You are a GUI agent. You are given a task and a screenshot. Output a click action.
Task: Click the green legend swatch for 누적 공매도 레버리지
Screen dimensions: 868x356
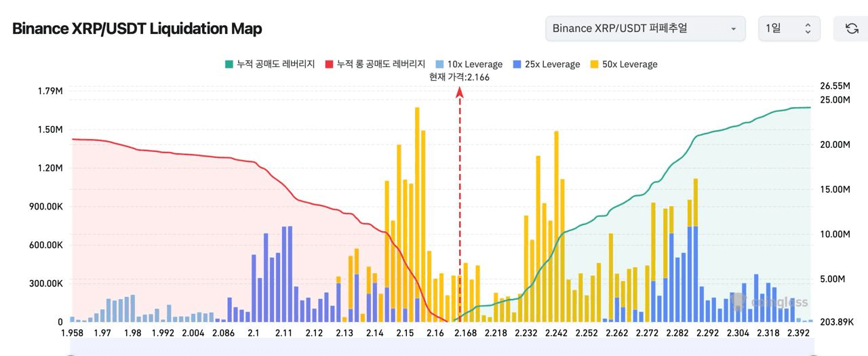pos(229,64)
